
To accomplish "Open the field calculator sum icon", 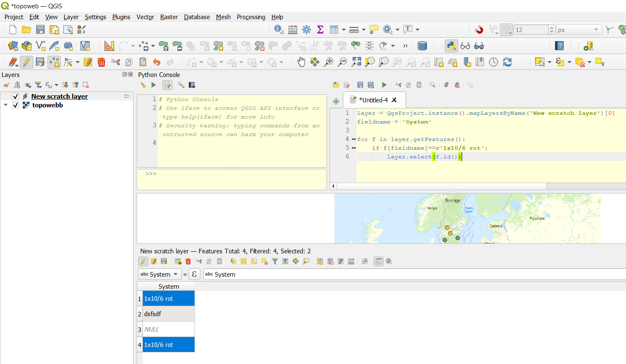I will pos(320,30).
